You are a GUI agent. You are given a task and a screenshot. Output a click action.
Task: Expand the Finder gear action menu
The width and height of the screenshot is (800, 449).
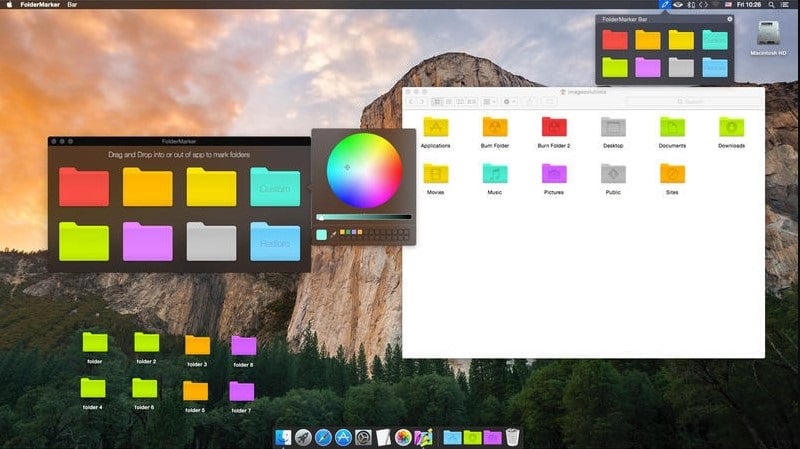(x=511, y=102)
